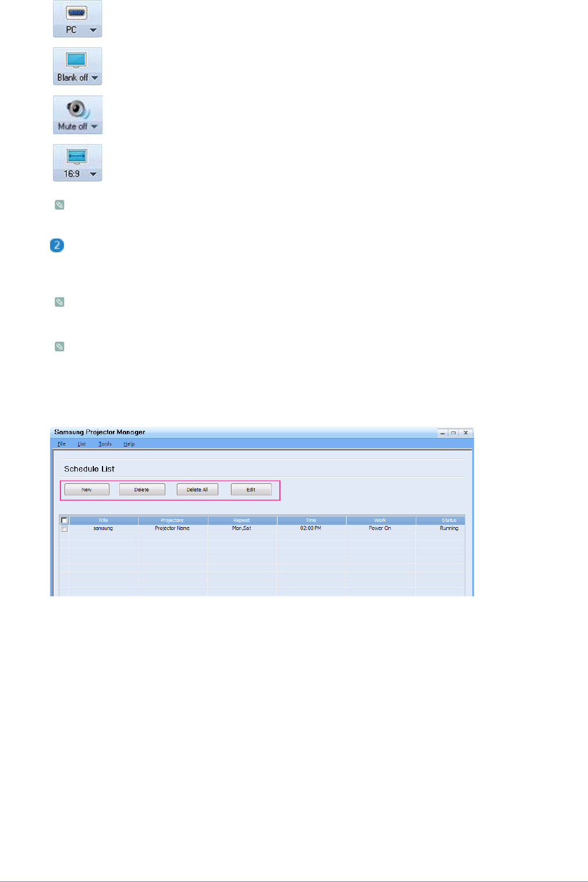Open the File menu

coord(62,444)
